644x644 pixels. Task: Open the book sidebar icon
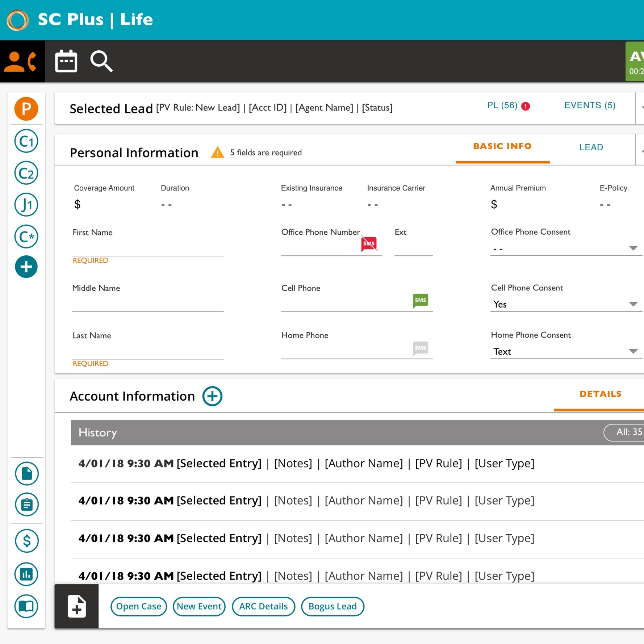[x=26, y=606]
